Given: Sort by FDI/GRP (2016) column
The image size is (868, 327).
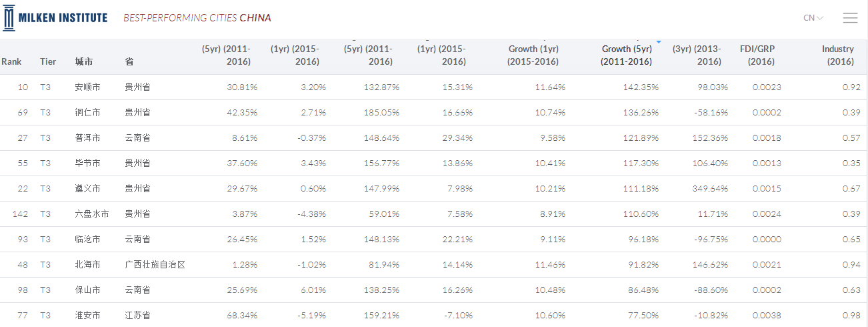Looking at the screenshot, I should (757, 55).
